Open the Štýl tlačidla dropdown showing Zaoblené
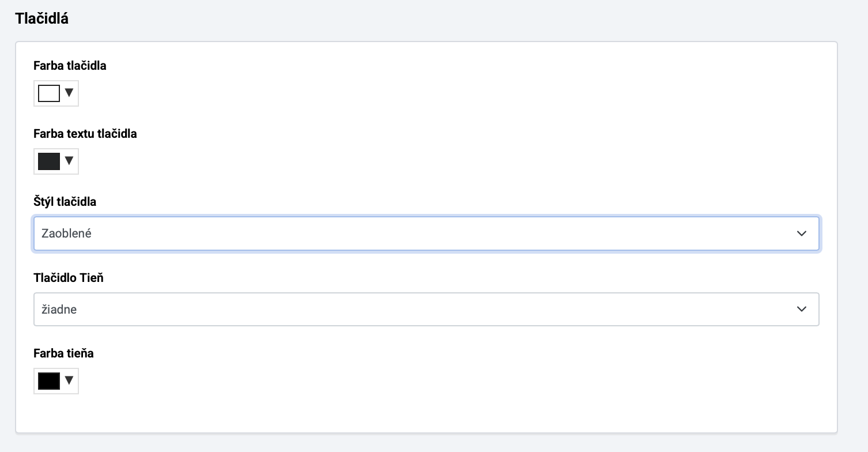This screenshot has height=452, width=868. coord(427,233)
